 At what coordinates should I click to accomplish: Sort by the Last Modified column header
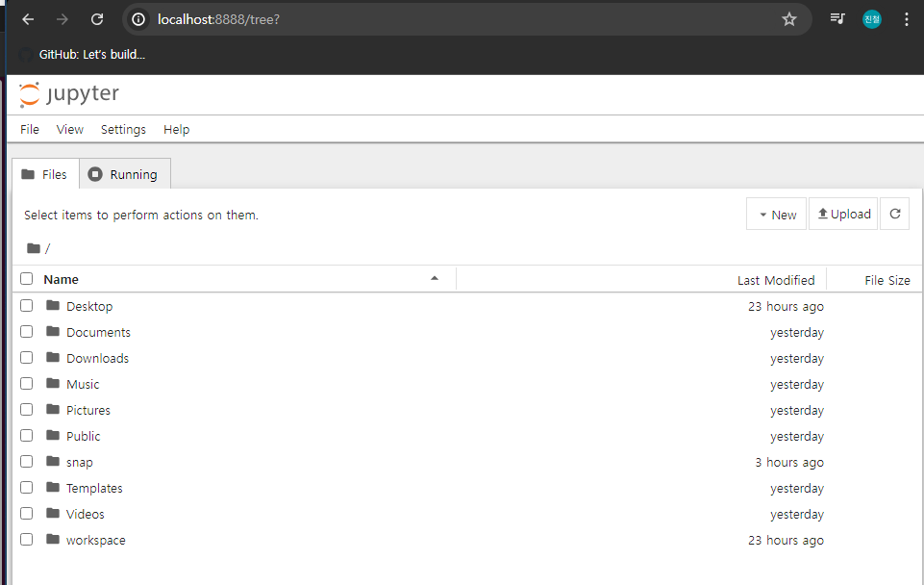[776, 281]
